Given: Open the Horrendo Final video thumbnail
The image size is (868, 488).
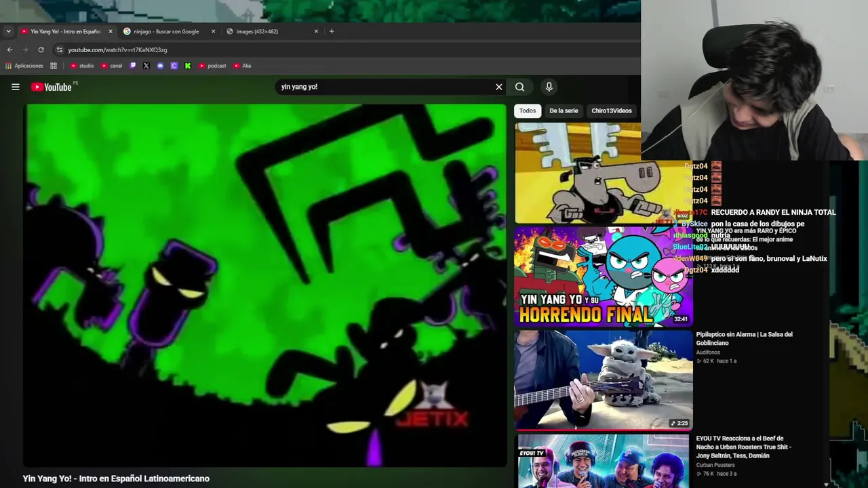Looking at the screenshot, I should point(604,276).
